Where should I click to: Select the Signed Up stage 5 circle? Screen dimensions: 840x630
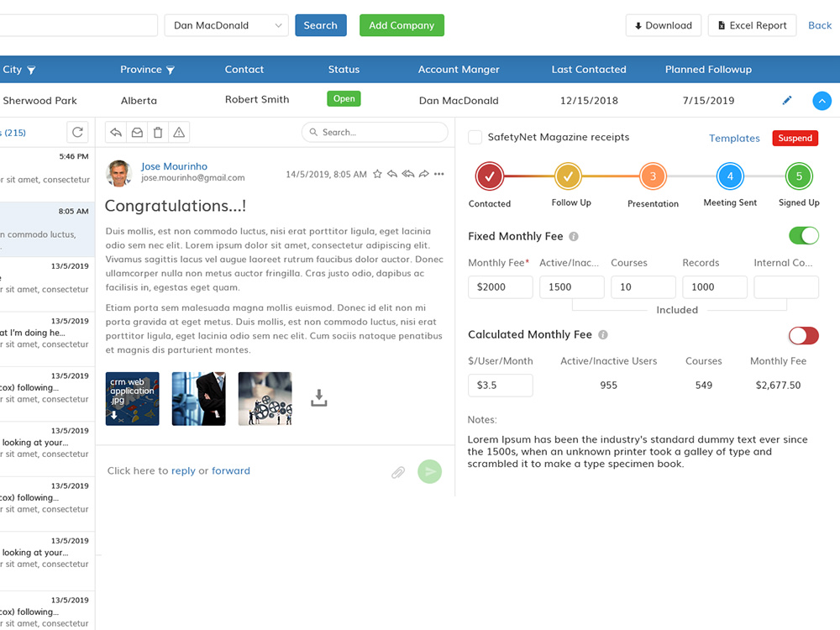coord(799,176)
